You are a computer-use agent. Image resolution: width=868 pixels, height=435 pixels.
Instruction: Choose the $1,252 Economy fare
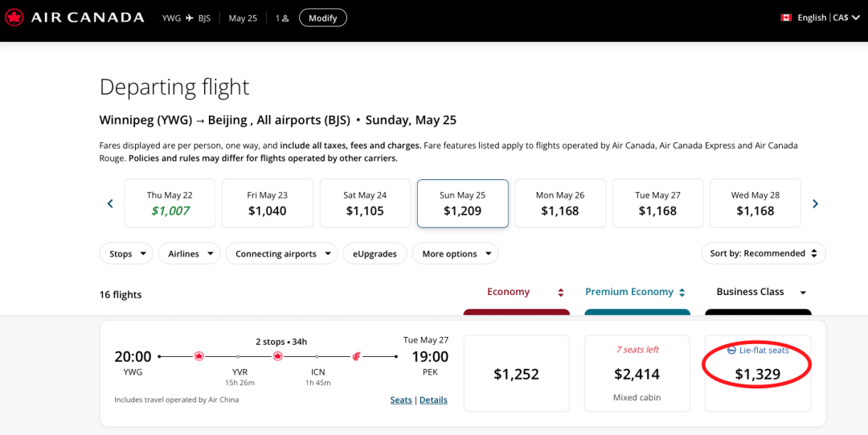(x=516, y=374)
